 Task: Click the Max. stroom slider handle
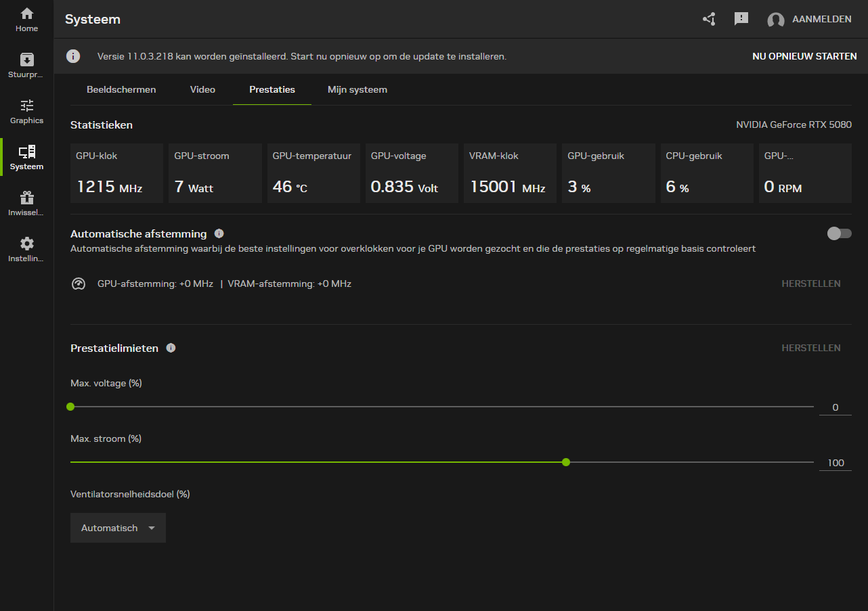coord(566,462)
